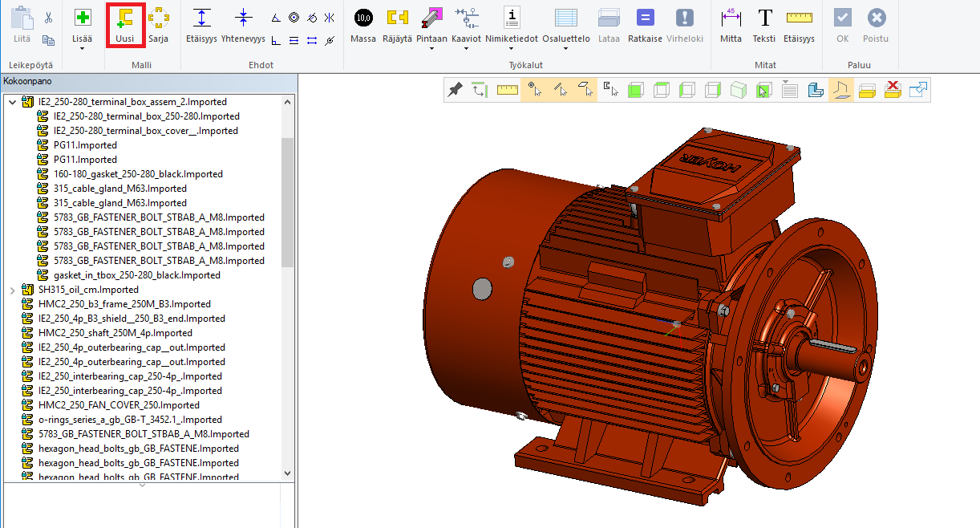Toggle face selection filter in viewport toolbar

(586, 90)
